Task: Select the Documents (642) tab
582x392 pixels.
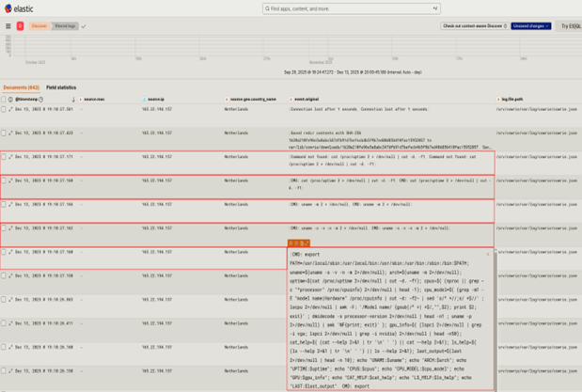Action: click(21, 87)
